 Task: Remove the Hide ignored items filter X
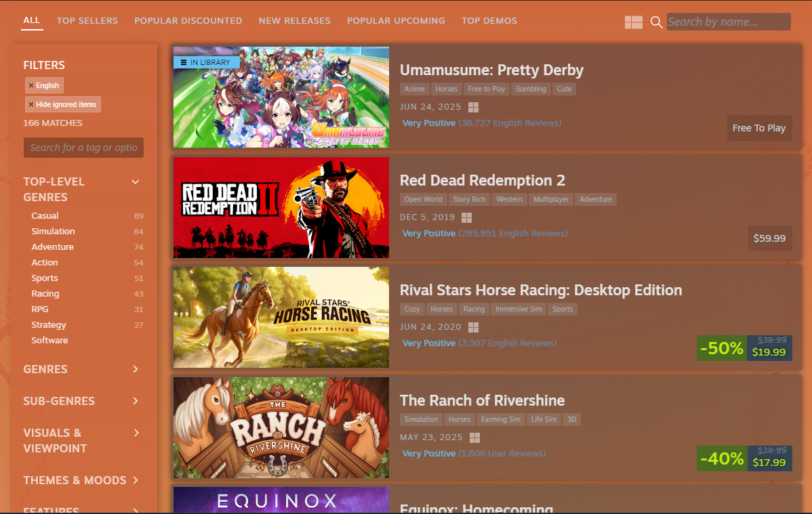pos(31,104)
